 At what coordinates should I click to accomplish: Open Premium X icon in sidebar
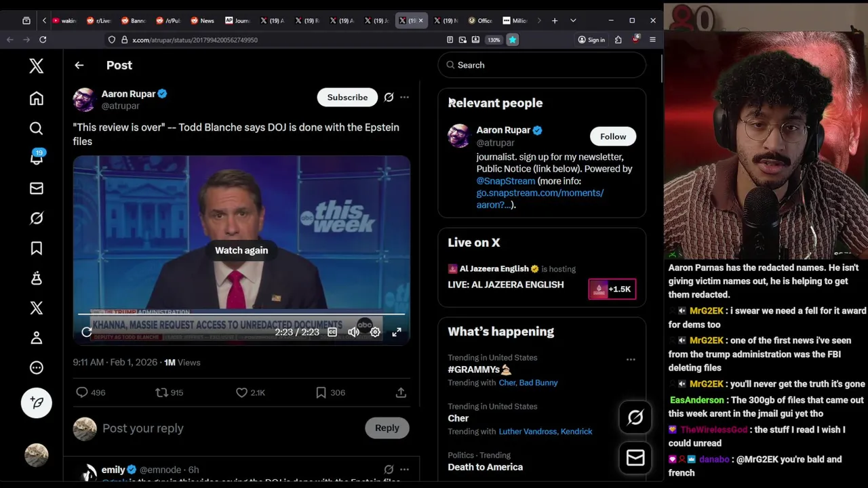pos(37,308)
